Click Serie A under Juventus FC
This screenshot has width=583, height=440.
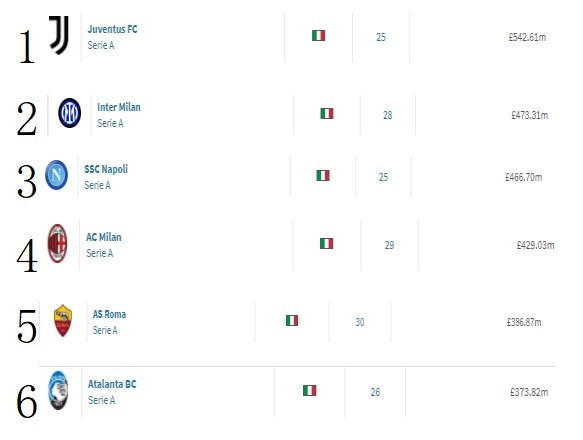[x=101, y=45]
